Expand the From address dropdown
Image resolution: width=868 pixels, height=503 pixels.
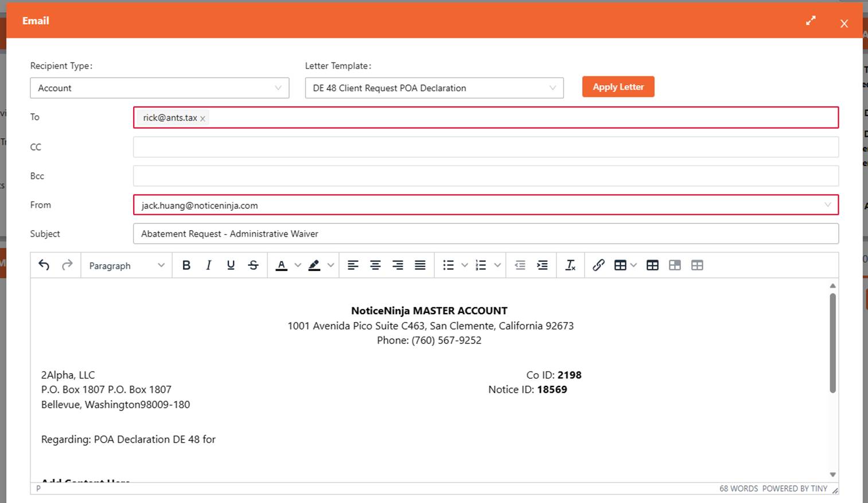828,204
